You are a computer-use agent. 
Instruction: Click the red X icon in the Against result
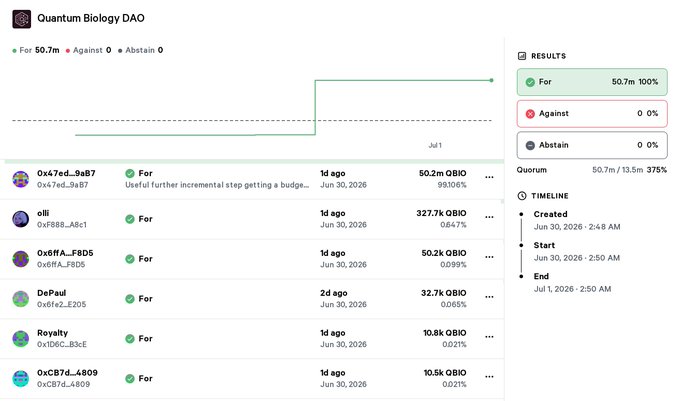[x=530, y=114]
